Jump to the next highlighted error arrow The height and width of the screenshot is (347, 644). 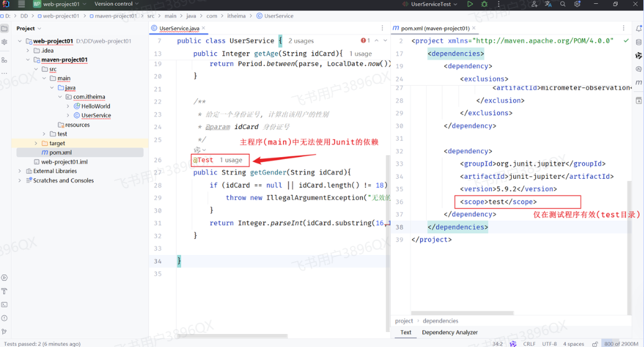coord(385,40)
